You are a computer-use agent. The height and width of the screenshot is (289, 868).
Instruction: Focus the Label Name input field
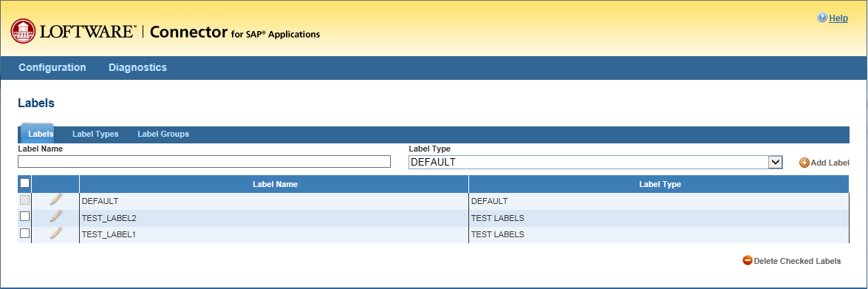(x=205, y=162)
